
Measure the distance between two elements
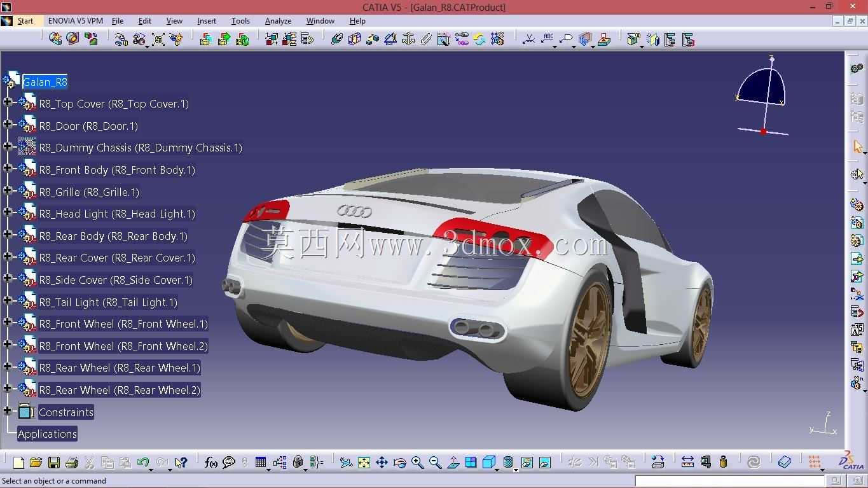point(687,463)
